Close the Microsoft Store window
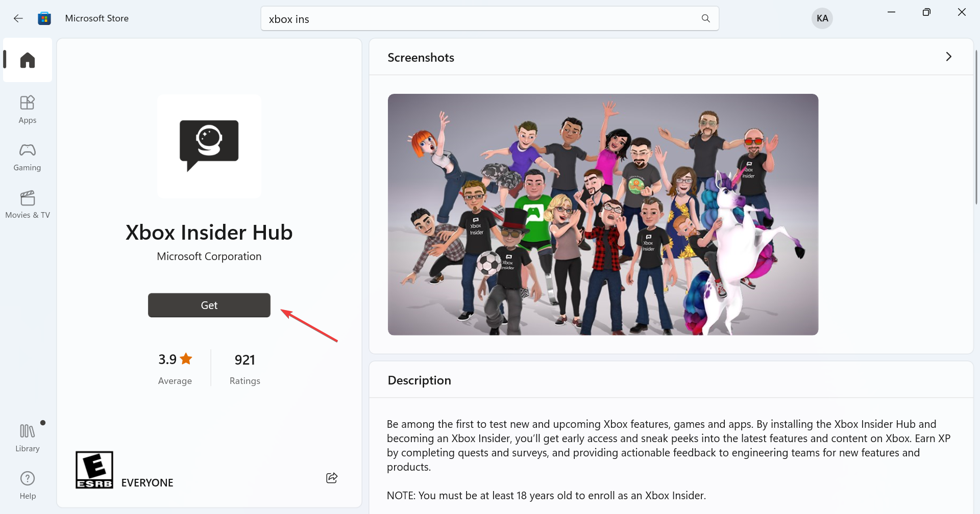 tap(962, 12)
